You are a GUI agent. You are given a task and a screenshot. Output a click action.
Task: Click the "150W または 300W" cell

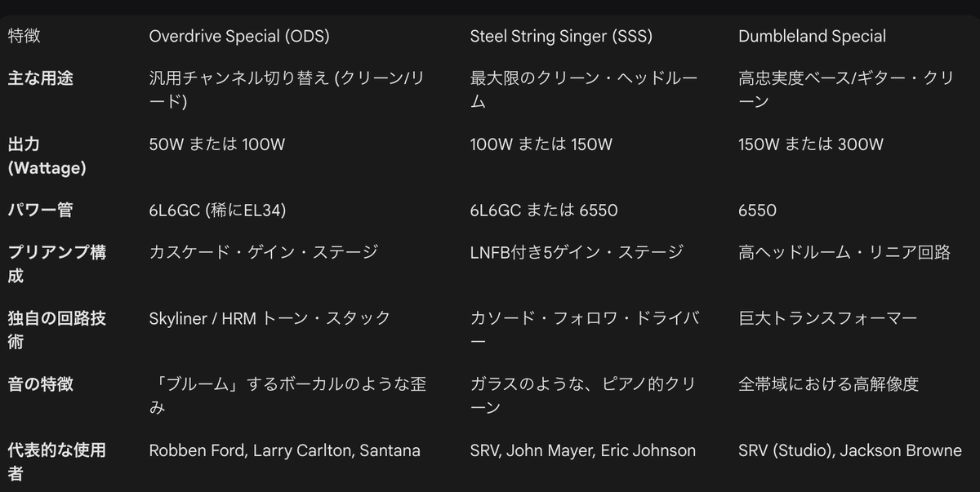coord(811,145)
